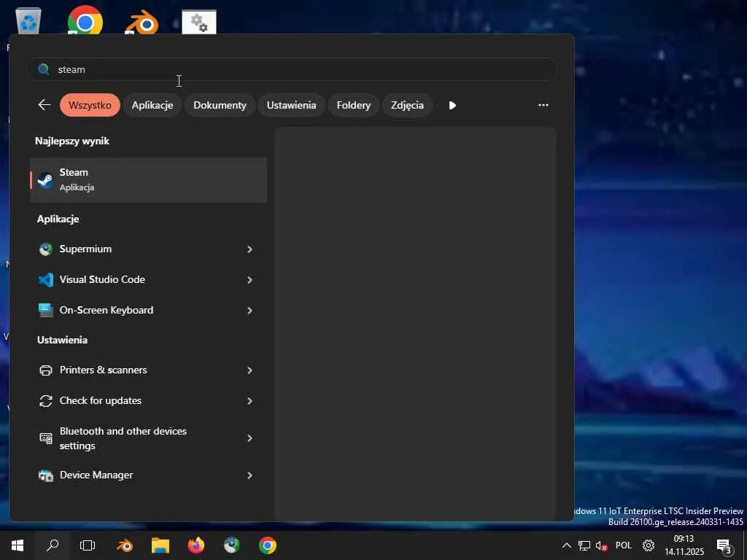Launch Firefox from the taskbar
Image resolution: width=747 pixels, height=560 pixels.
(196, 545)
